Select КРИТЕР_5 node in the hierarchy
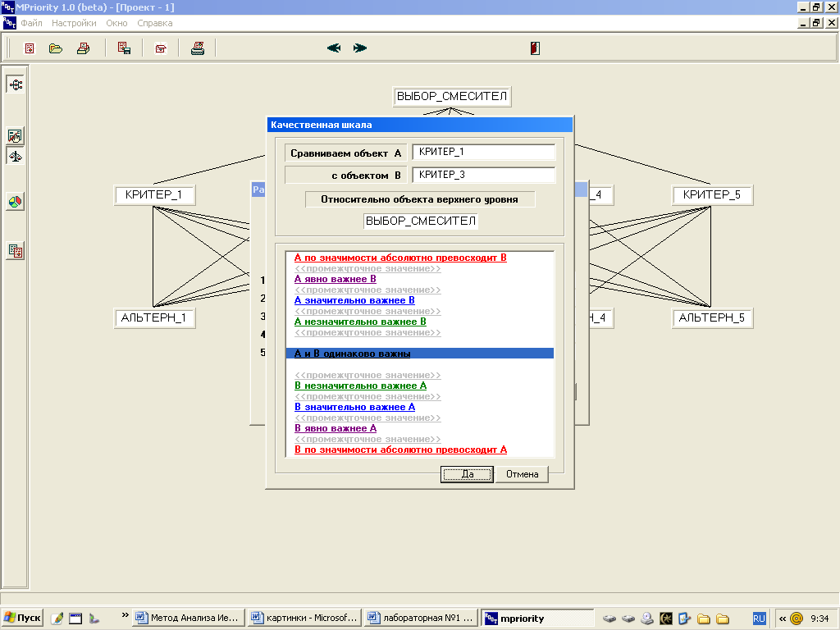The width and height of the screenshot is (840, 630). click(712, 195)
